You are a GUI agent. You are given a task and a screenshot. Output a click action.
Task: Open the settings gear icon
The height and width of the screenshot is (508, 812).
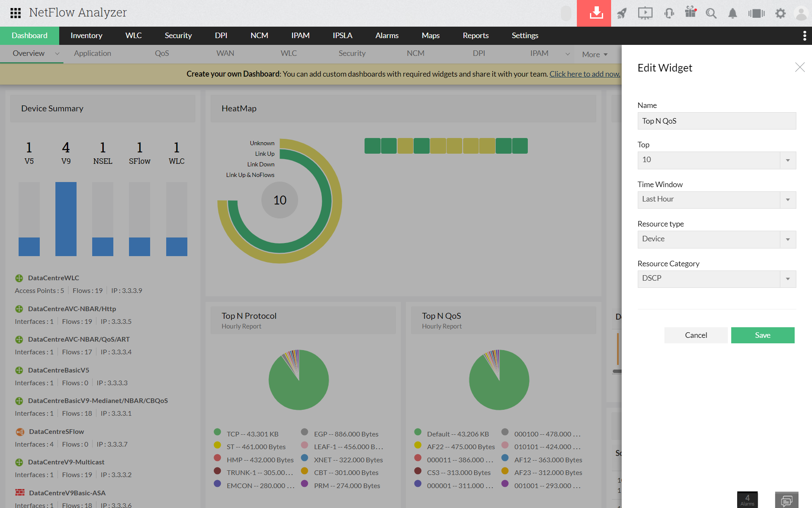(x=780, y=13)
